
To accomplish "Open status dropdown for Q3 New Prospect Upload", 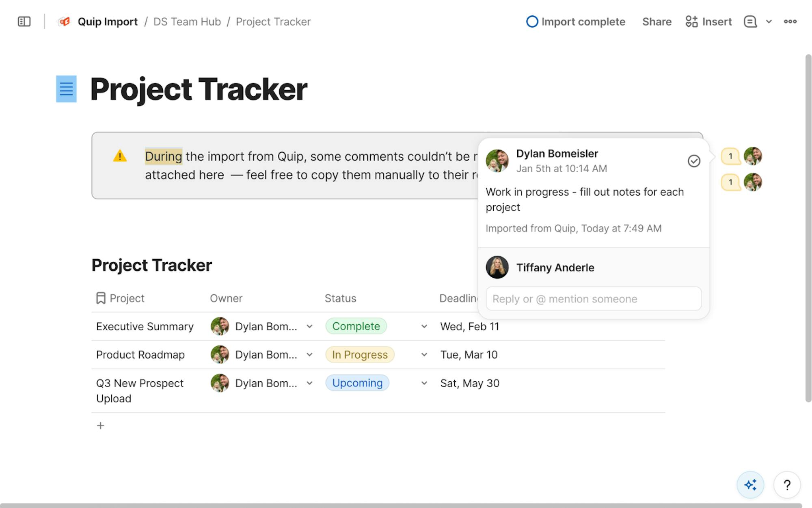I will [x=424, y=383].
